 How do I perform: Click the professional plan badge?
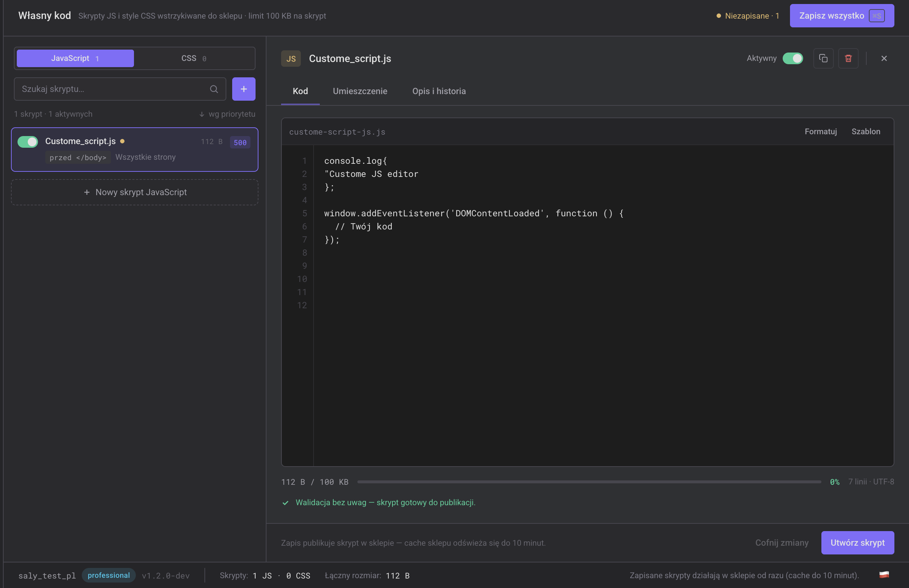pyautogui.click(x=108, y=575)
